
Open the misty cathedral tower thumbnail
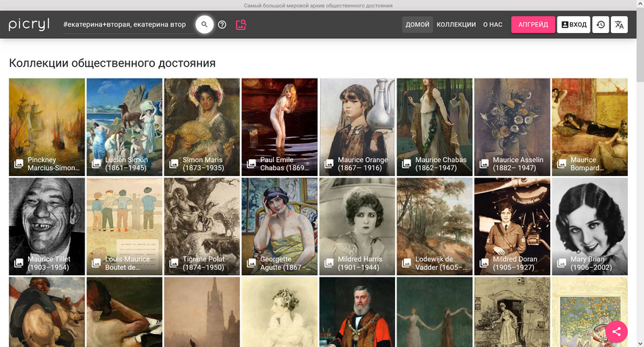[x=202, y=312]
